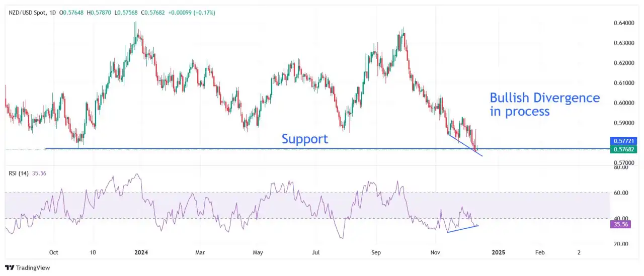
Task: Select the Support text annotation
Action: point(304,139)
